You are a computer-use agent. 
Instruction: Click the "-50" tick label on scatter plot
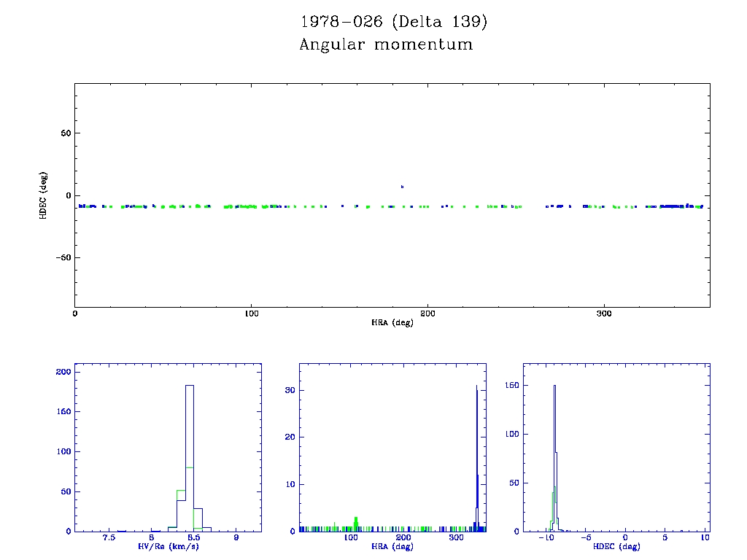click(x=62, y=257)
